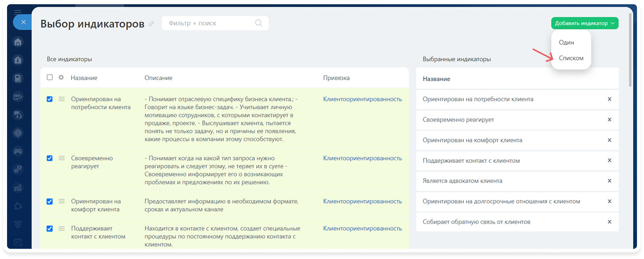Screen dimensions: 644x259
Task: Click description starting 'Находится в контакте'
Action: (x=222, y=236)
